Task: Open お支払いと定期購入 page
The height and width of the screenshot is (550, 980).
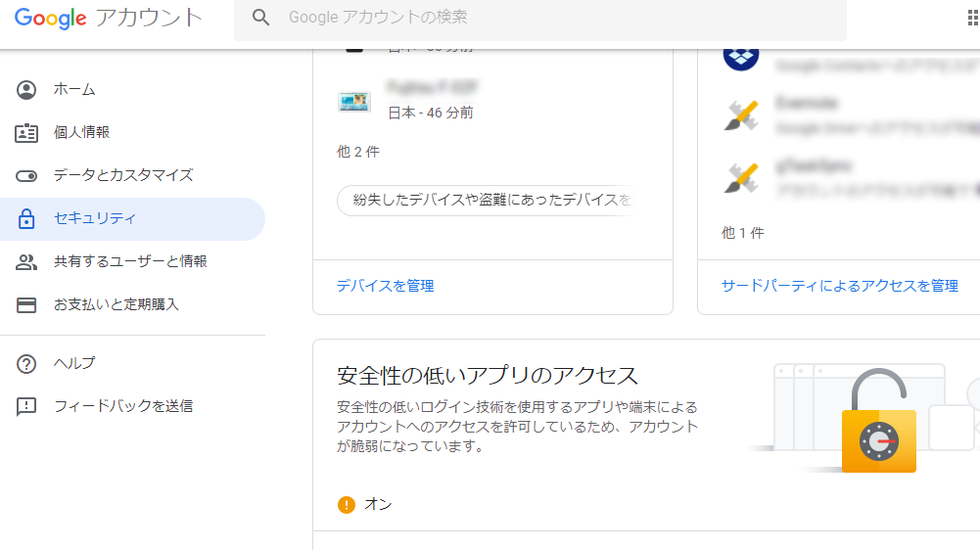Action: click(x=116, y=305)
